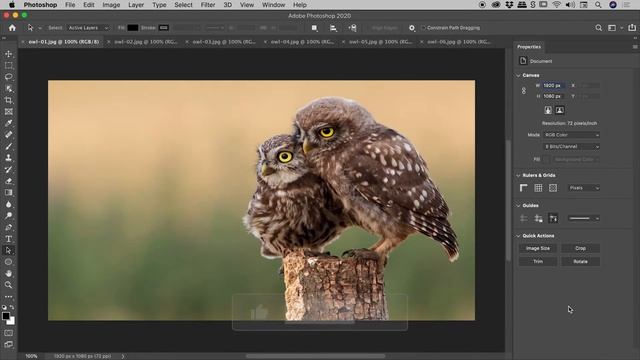Click the Photoshop search magnifier icon
640x360 pixels.
point(598,28)
